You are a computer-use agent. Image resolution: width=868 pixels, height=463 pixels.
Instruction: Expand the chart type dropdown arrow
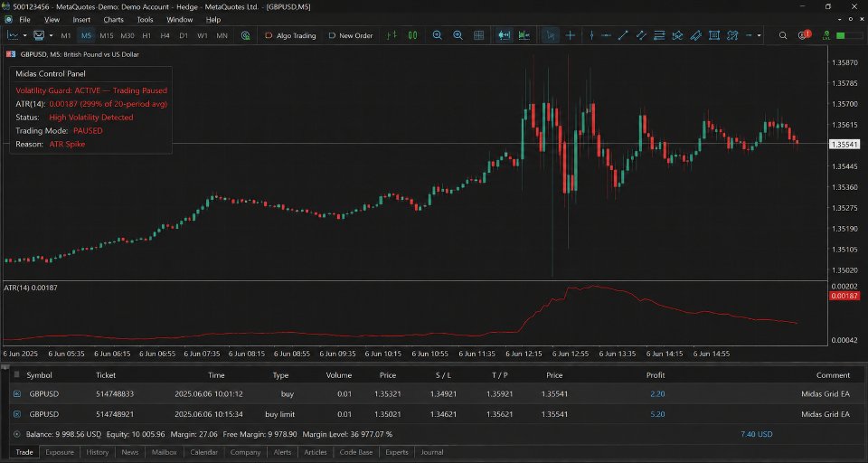(x=25, y=35)
